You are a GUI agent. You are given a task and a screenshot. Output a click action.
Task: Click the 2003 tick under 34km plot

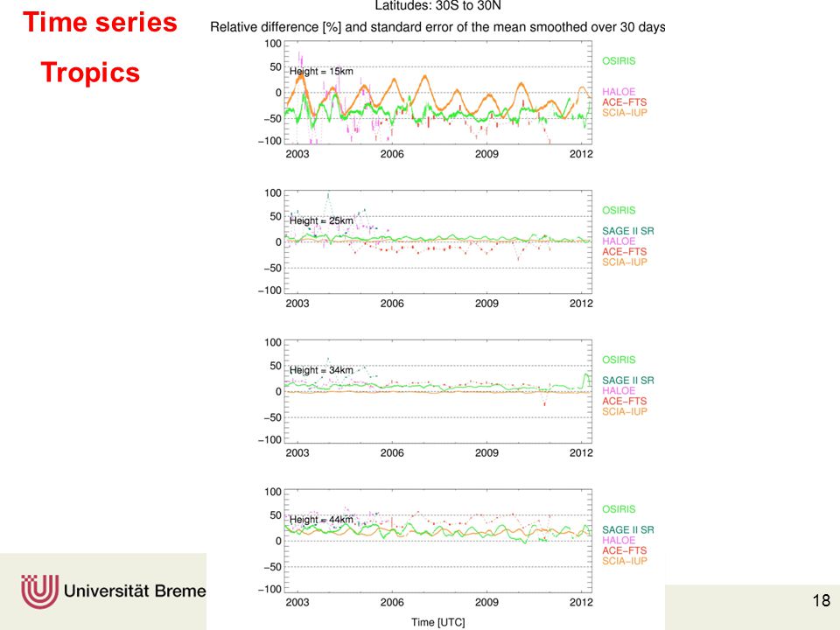click(x=297, y=453)
